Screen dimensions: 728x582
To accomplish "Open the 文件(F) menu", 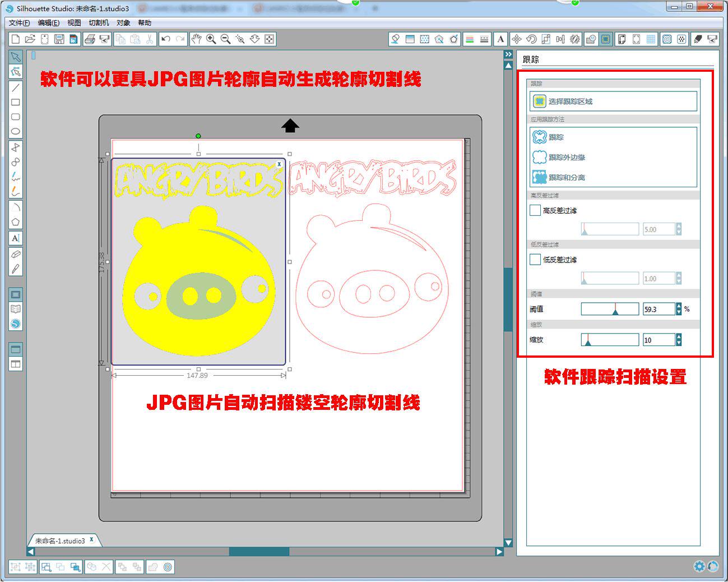I will [x=19, y=23].
